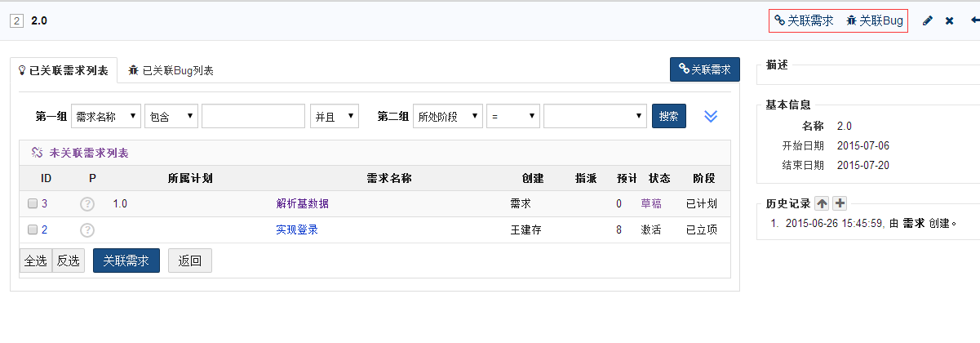Click the first group search text field

253,116
